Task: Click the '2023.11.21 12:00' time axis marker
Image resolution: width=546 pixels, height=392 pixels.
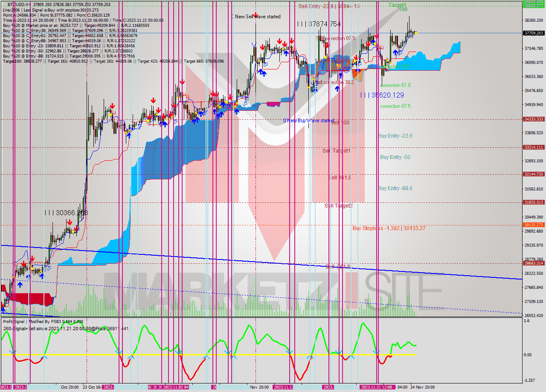Action: (377, 387)
